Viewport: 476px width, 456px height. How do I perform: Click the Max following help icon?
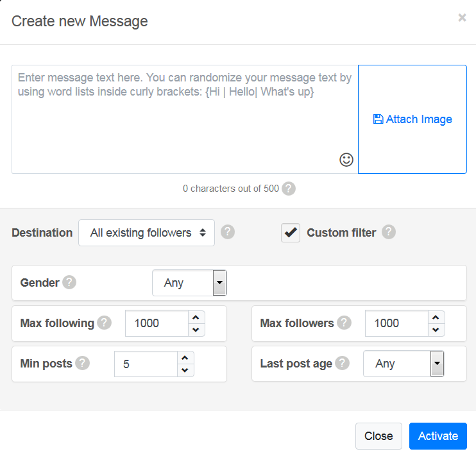click(x=104, y=323)
